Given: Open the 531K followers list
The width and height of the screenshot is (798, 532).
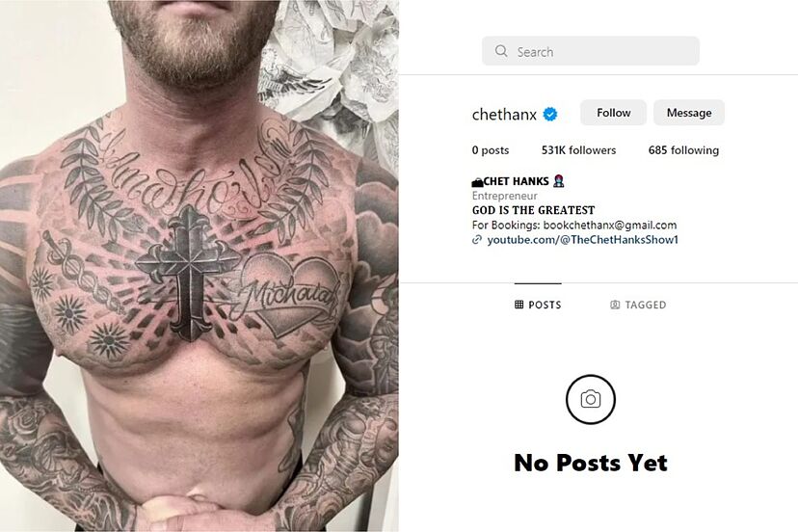Looking at the screenshot, I should [578, 150].
